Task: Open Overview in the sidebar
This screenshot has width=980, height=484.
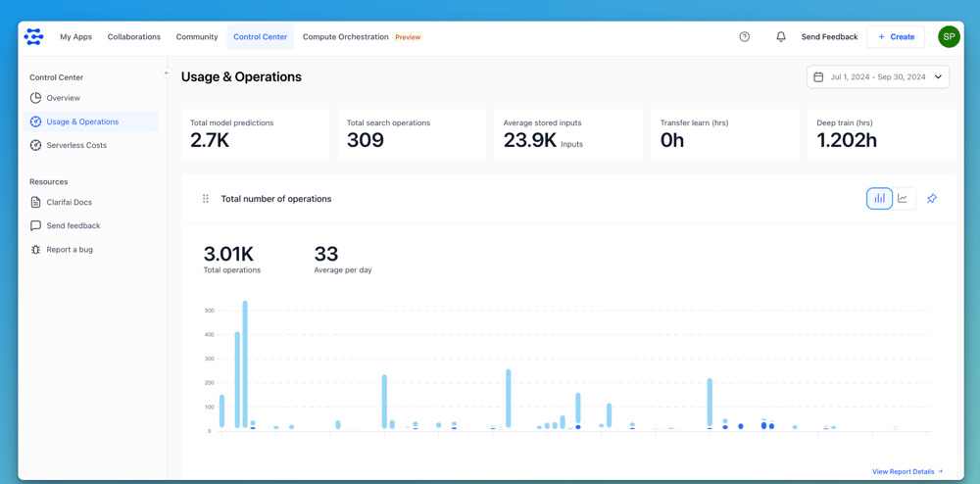Action: 63,98
